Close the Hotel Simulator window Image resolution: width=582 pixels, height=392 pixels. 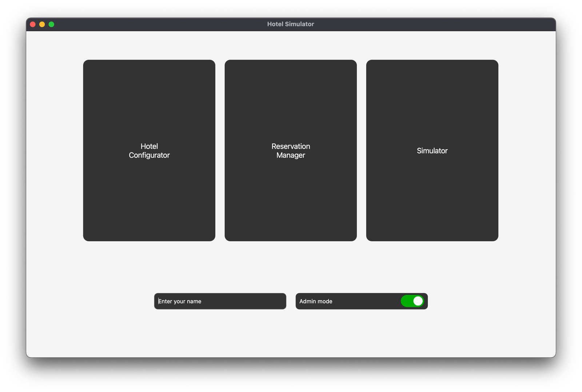33,24
